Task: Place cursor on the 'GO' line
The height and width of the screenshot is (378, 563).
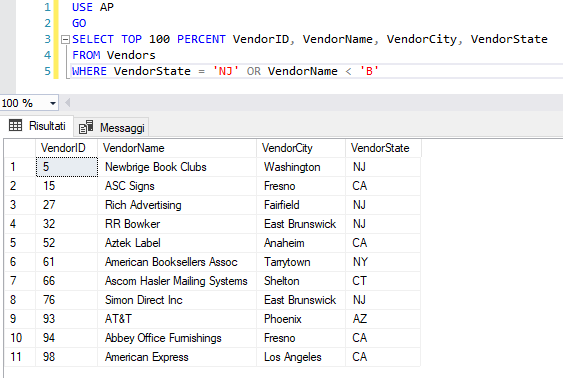Action: coord(79,23)
